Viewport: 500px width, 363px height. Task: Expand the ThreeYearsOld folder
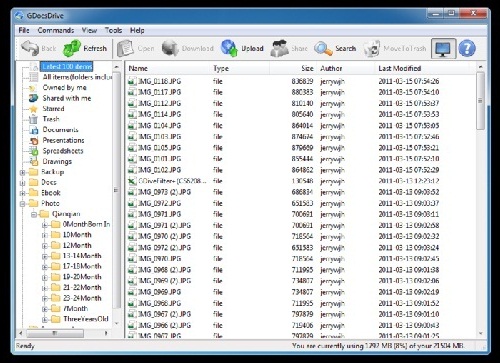click(x=45, y=320)
